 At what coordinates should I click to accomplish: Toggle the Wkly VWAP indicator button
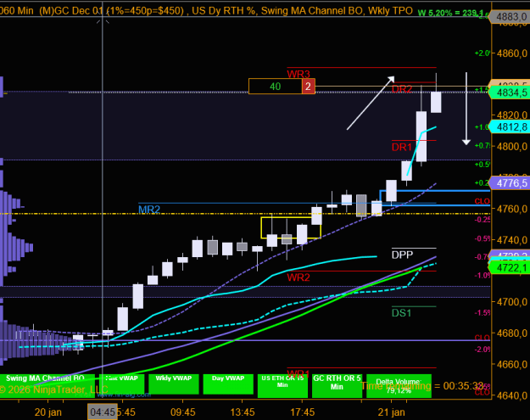174,384
